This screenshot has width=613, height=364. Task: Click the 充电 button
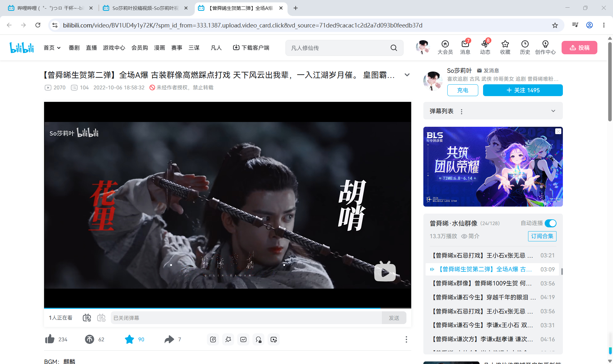point(463,90)
